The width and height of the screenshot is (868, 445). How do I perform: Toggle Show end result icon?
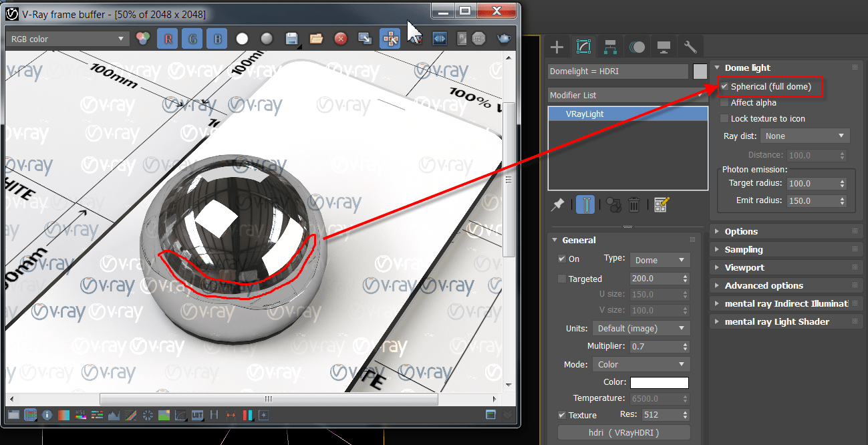585,204
